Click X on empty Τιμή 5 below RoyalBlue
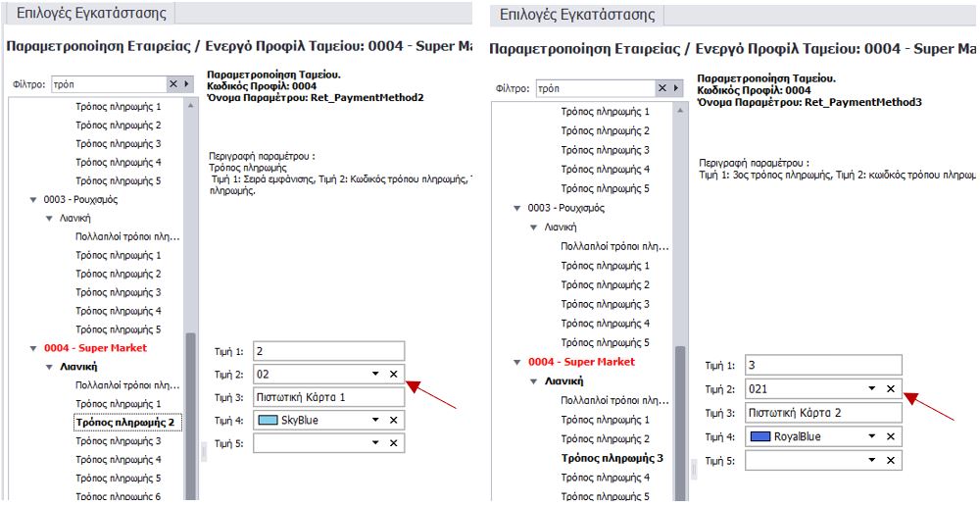The image size is (980, 506). (x=890, y=460)
